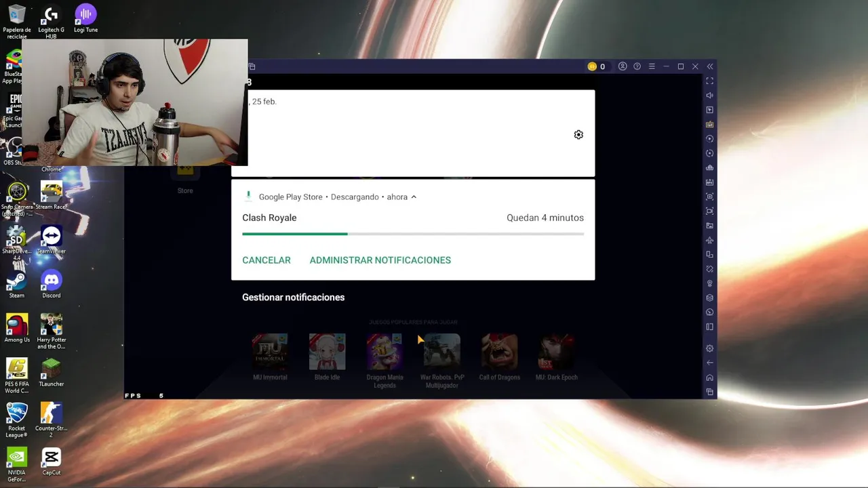Click the Android back arrow in the sidebar
Screen dimensions: 868x488
point(709,363)
